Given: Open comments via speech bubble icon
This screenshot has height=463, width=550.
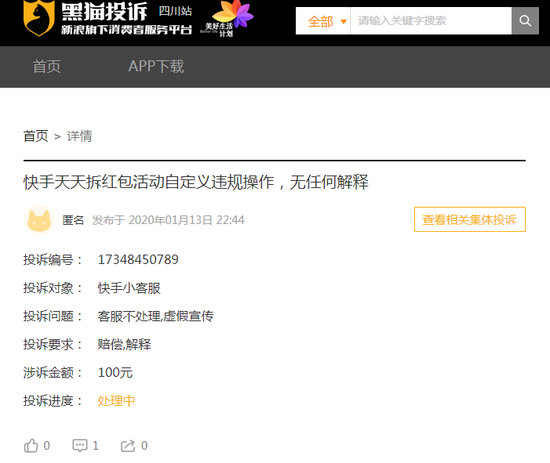Looking at the screenshot, I should point(80,446).
